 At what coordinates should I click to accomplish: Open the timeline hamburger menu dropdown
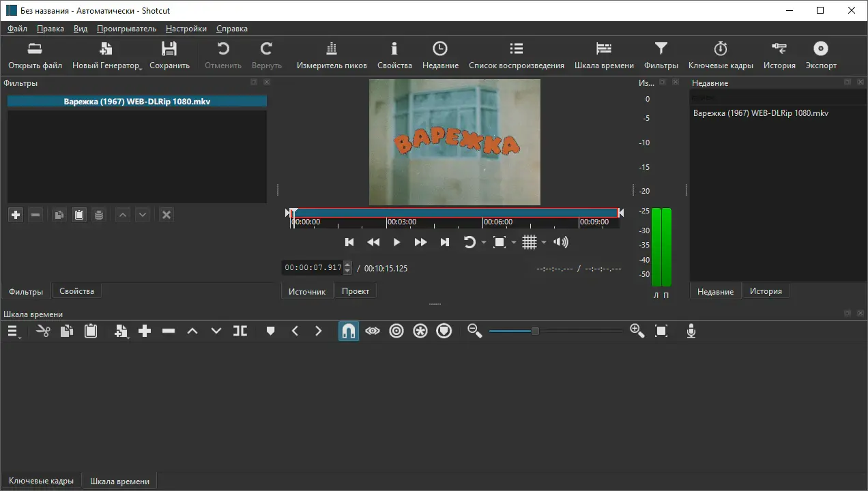[13, 331]
